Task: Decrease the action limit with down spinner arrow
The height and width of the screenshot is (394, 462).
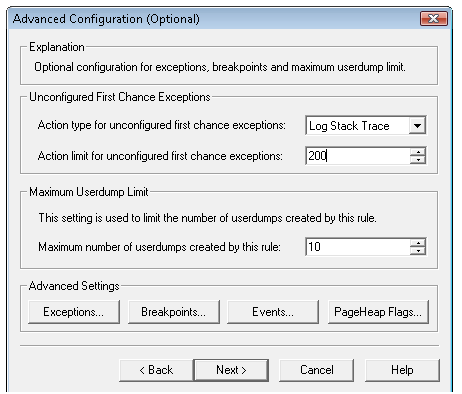Action: [x=418, y=160]
